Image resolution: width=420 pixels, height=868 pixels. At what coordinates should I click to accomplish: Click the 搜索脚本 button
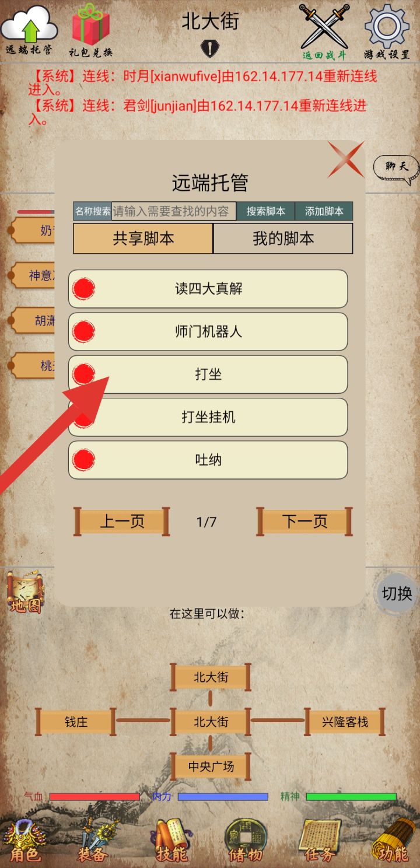click(x=265, y=211)
